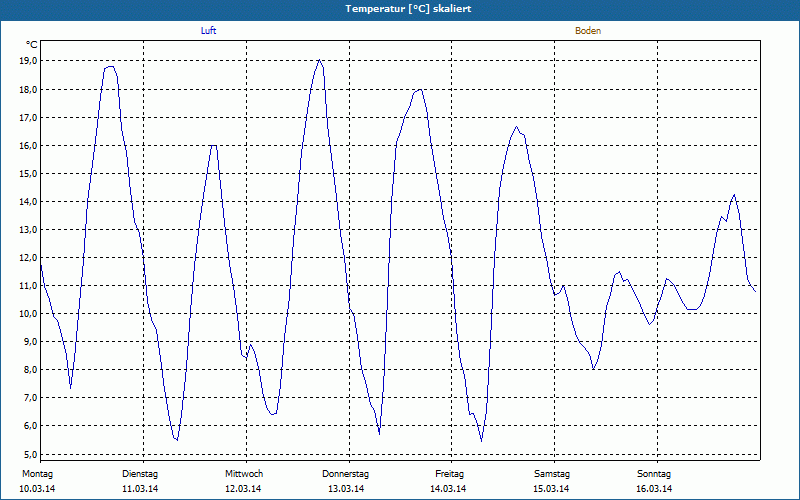Click the 18,0 y-axis value

pos(29,90)
